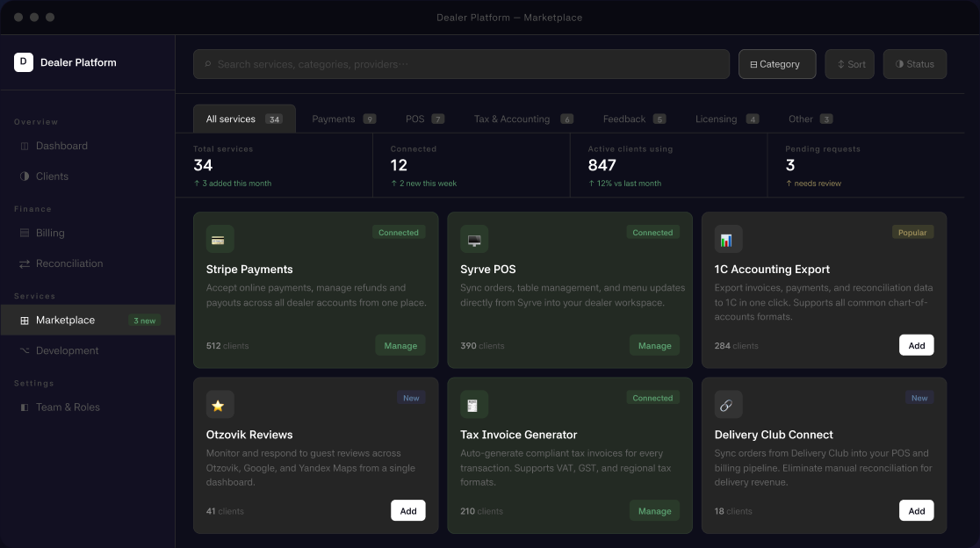Image resolution: width=980 pixels, height=548 pixels.
Task: Open the Sort dropdown
Action: coord(849,64)
